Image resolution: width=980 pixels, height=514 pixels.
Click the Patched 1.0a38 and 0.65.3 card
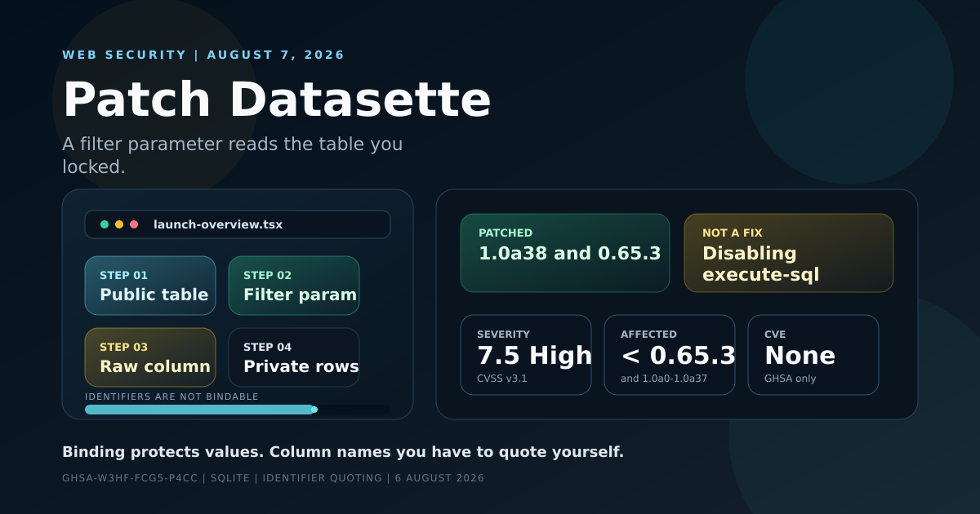[x=565, y=253]
